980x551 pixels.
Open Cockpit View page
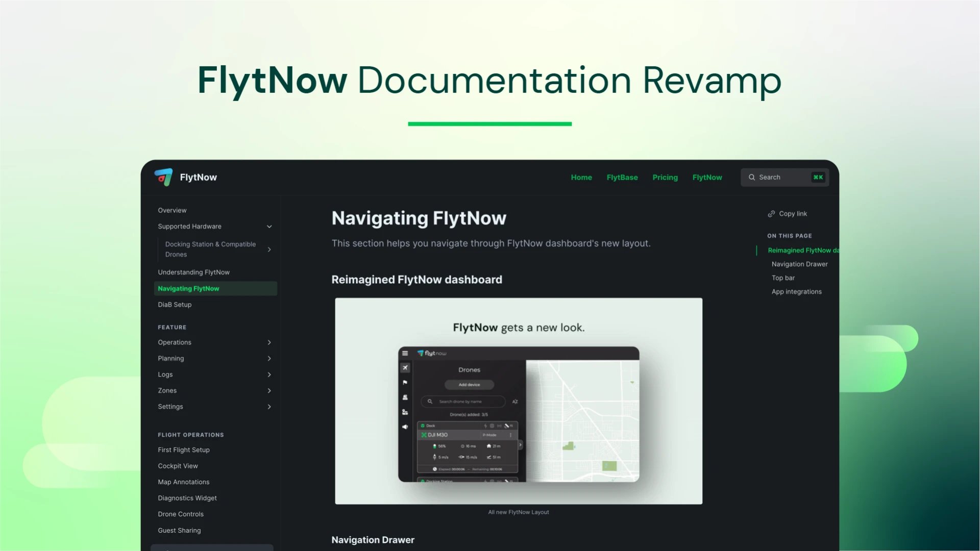click(x=178, y=466)
